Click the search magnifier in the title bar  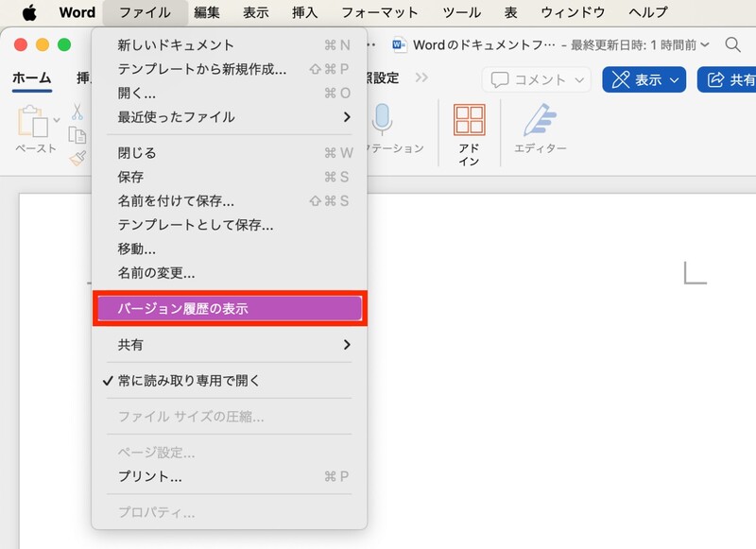click(x=732, y=43)
